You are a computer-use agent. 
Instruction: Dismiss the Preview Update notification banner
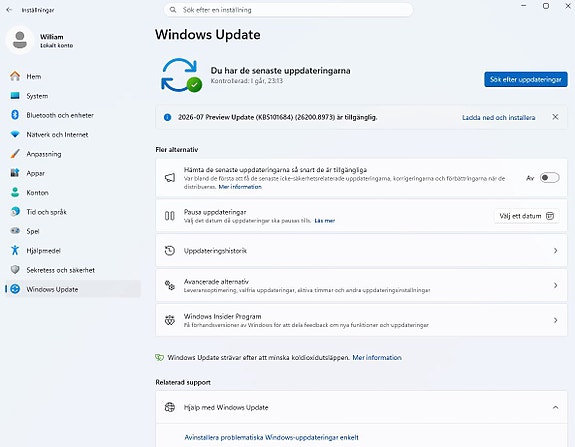[555, 117]
